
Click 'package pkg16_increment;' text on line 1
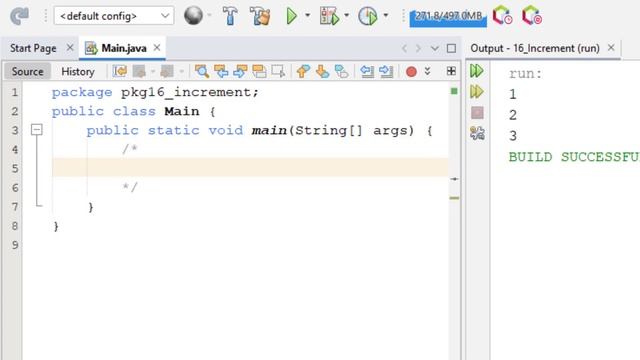coord(155,92)
